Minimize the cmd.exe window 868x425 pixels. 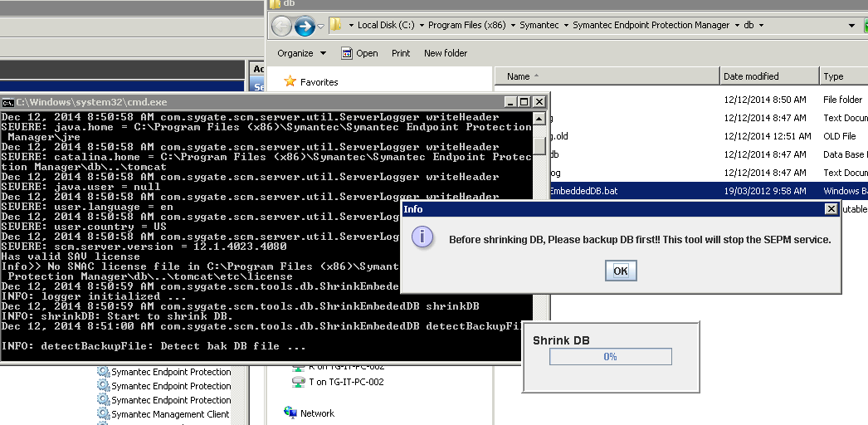point(510,102)
